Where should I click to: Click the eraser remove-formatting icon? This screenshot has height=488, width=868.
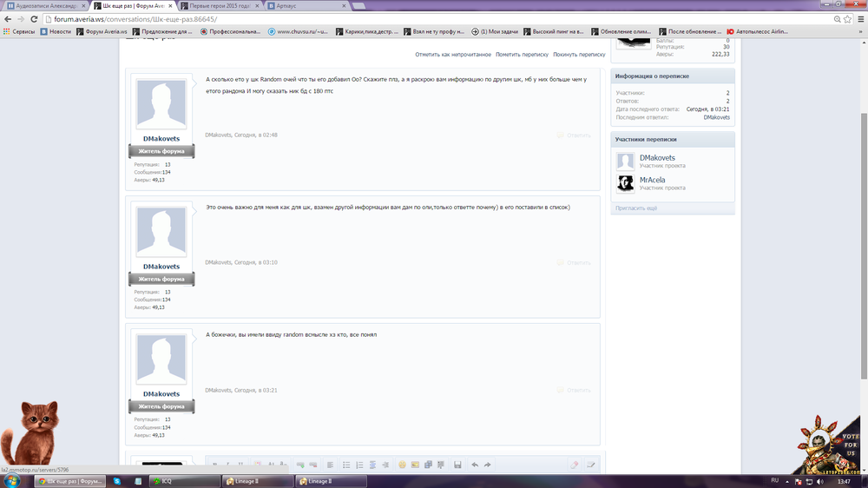[x=575, y=465]
